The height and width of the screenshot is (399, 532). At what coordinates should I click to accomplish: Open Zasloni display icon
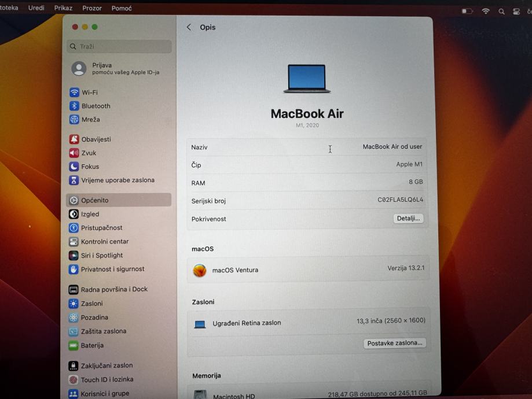(x=74, y=304)
